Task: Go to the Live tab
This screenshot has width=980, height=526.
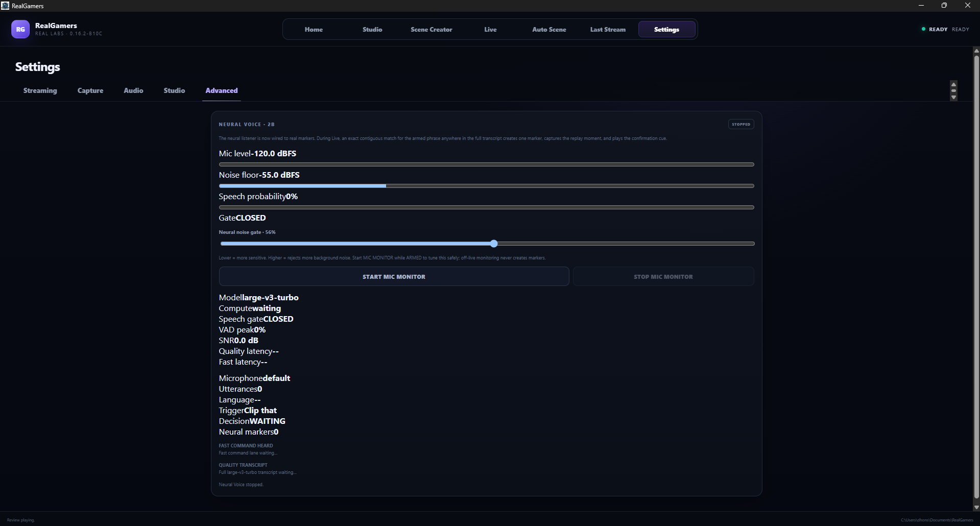Action: tap(490, 29)
